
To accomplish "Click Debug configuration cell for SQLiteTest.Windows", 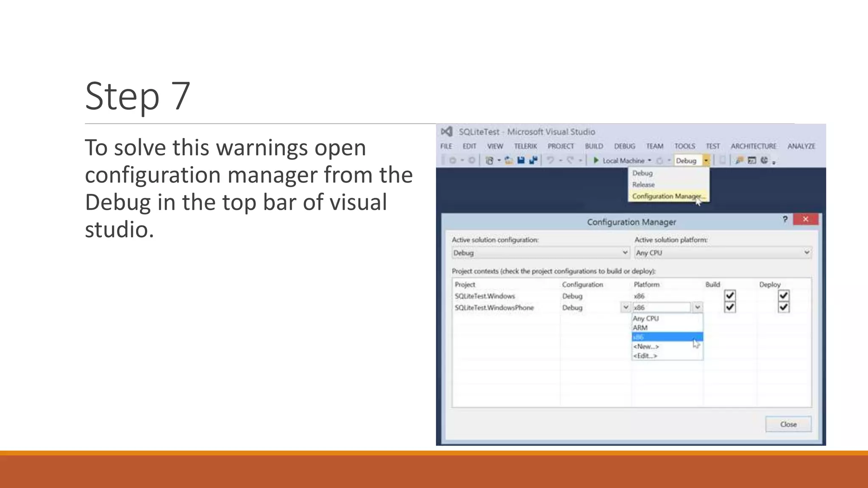I will pos(572,296).
